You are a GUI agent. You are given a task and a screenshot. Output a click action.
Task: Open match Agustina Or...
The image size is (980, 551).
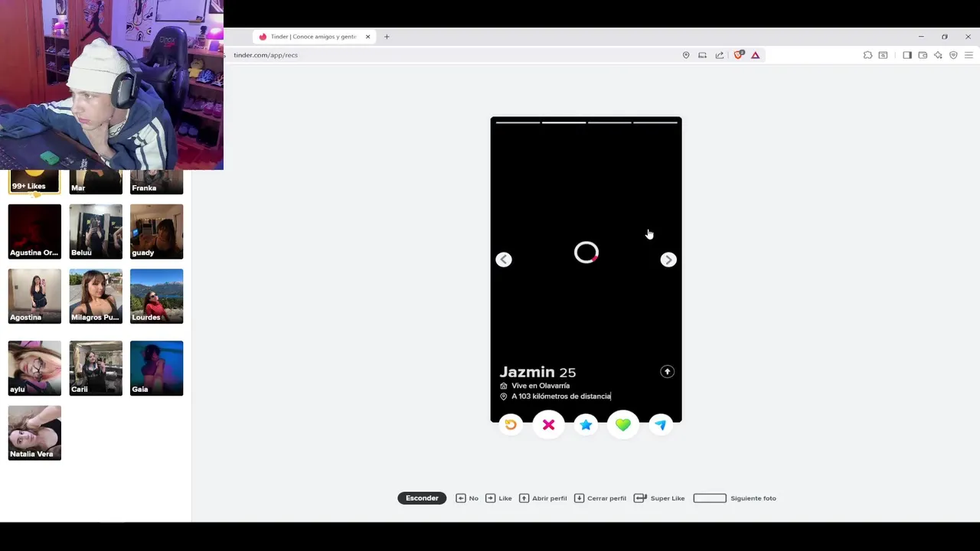[x=34, y=231]
